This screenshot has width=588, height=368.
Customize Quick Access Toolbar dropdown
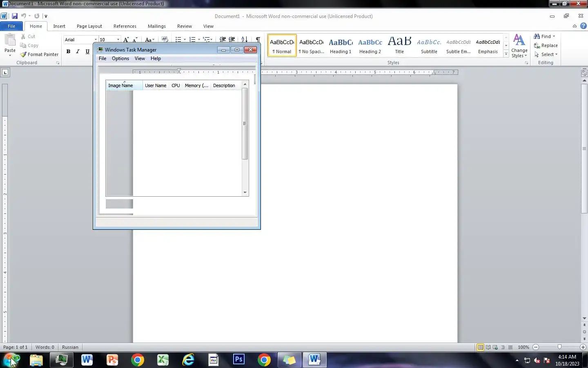[46, 16]
